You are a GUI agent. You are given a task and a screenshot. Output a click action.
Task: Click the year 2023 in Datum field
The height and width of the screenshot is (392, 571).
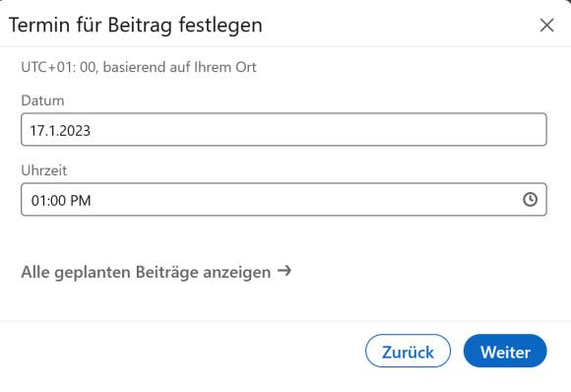pyautogui.click(x=75, y=131)
